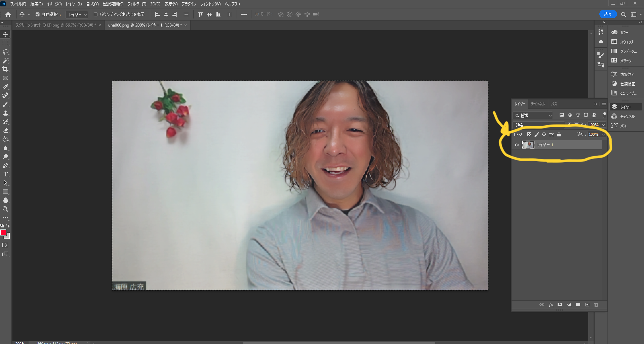Open the 不透明度 100% dropdown arrow
The height and width of the screenshot is (344, 644).
tap(603, 125)
